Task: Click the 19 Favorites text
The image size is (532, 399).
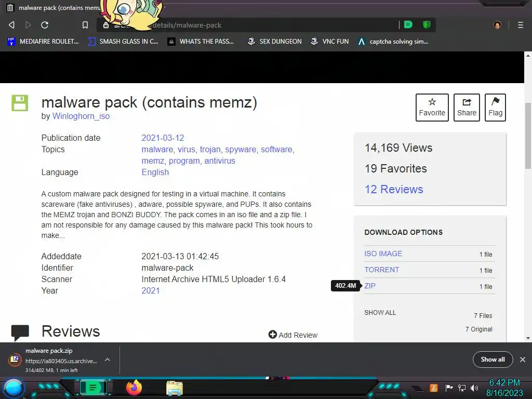Action: [395, 168]
